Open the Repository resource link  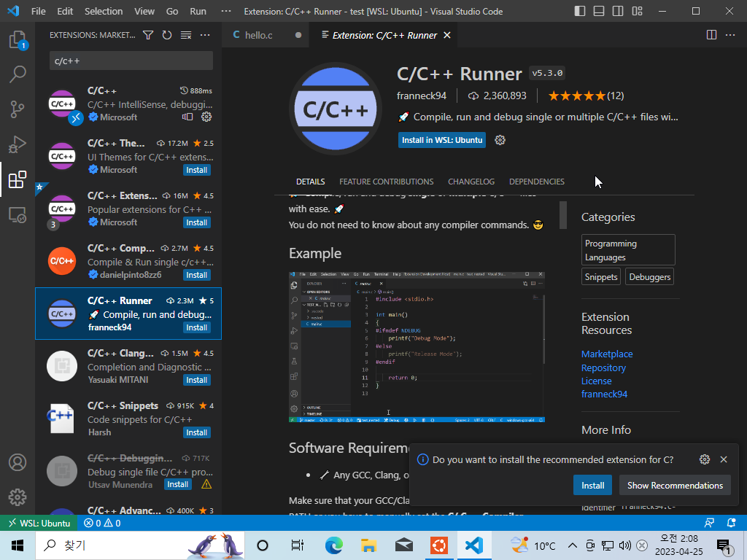[x=603, y=367]
